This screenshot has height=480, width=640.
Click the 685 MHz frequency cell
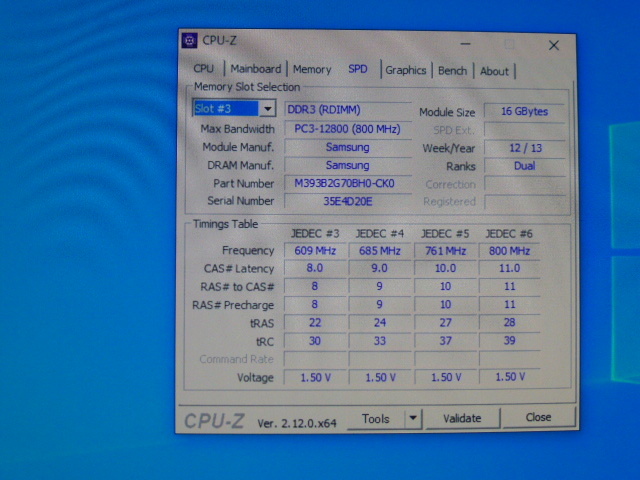380,251
